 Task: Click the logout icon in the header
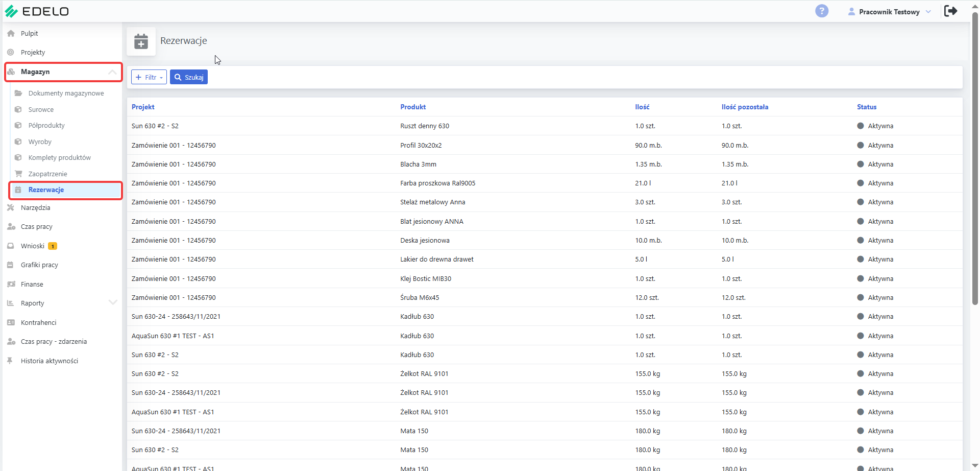(950, 11)
